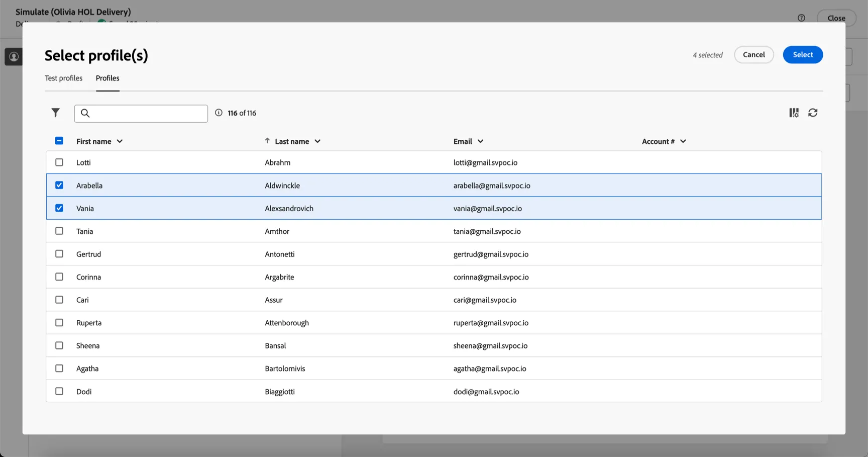Click last name Argabrite
The image size is (868, 457).
279,277
